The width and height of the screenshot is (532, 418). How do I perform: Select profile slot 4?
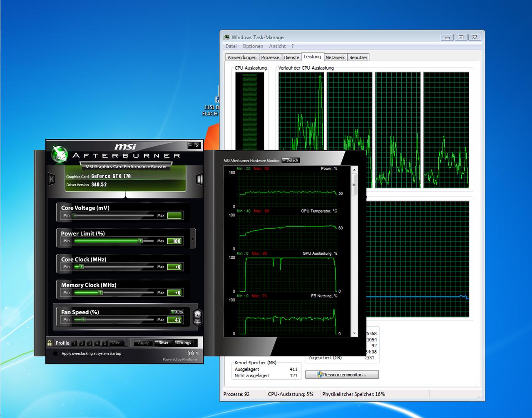click(97, 343)
